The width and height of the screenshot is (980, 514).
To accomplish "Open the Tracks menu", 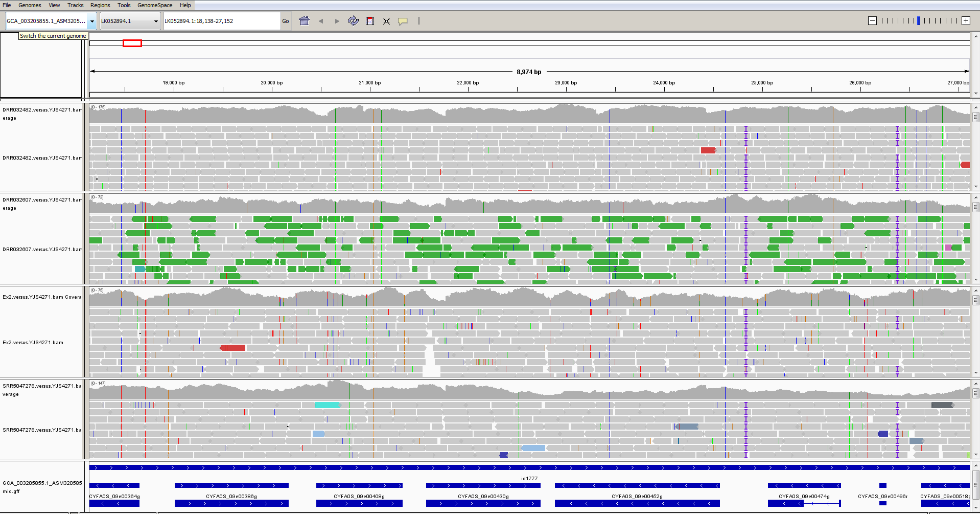I will point(75,5).
